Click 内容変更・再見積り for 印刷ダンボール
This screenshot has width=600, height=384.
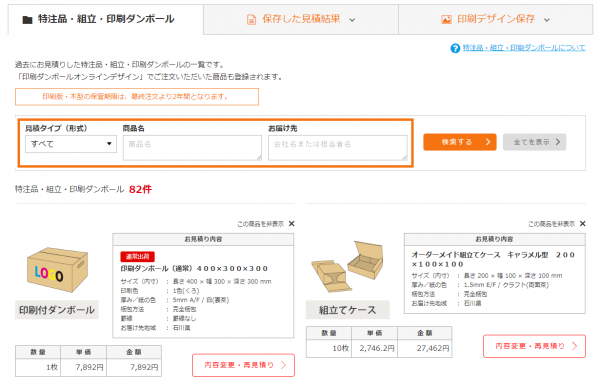[x=243, y=365]
